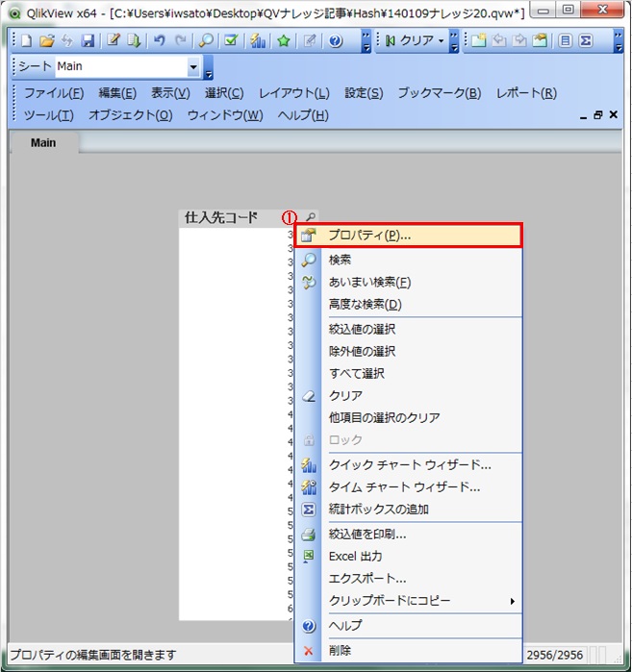Open the design toolbar's overflow options arrow
Image resolution: width=632 pixels, height=672 pixels.
click(619, 41)
